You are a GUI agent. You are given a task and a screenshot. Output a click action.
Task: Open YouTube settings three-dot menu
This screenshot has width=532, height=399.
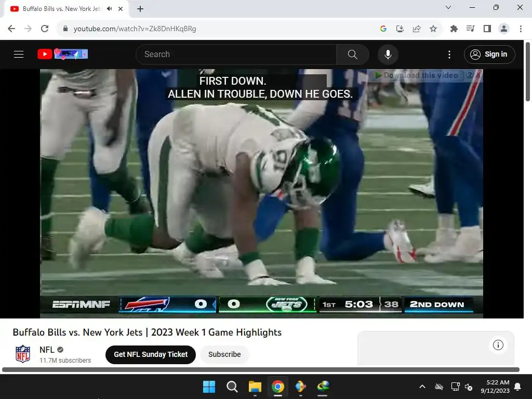pos(449,54)
